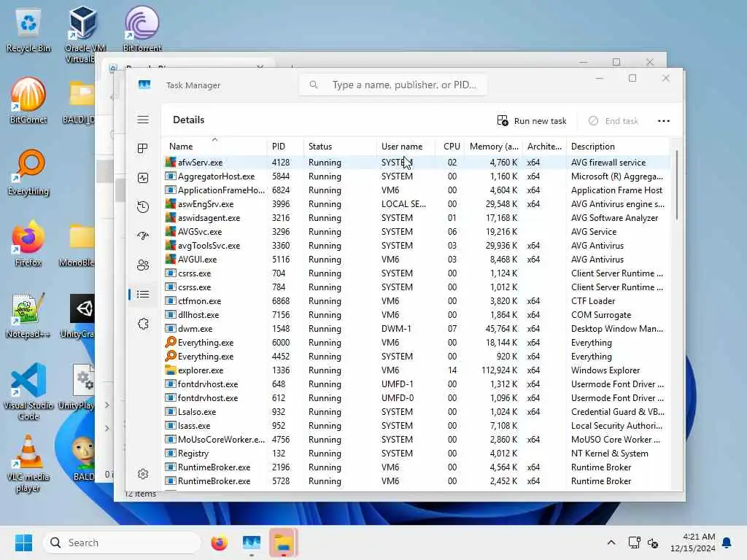Open the BitComet desktop shortcut
Screen dimensions: 747x560
28,101
